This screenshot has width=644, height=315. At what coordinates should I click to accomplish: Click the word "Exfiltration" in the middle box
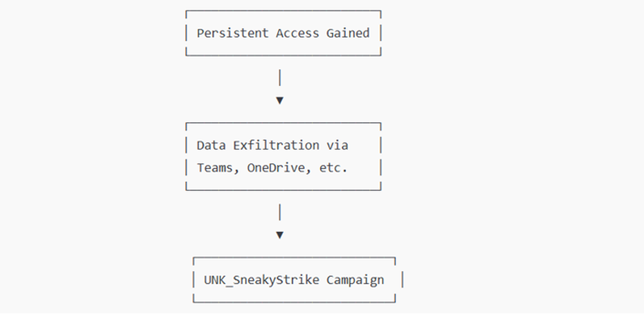click(276, 145)
